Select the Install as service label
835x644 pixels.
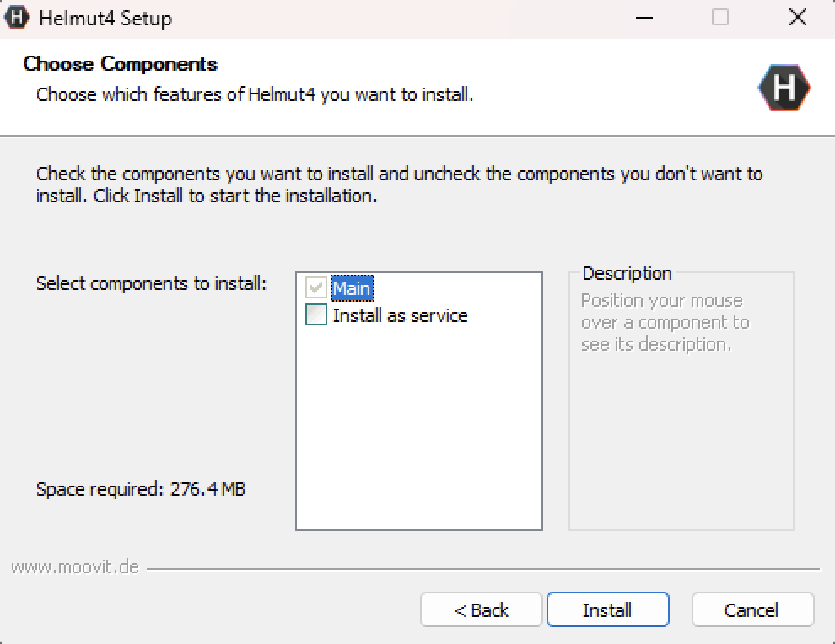pyautogui.click(x=400, y=315)
